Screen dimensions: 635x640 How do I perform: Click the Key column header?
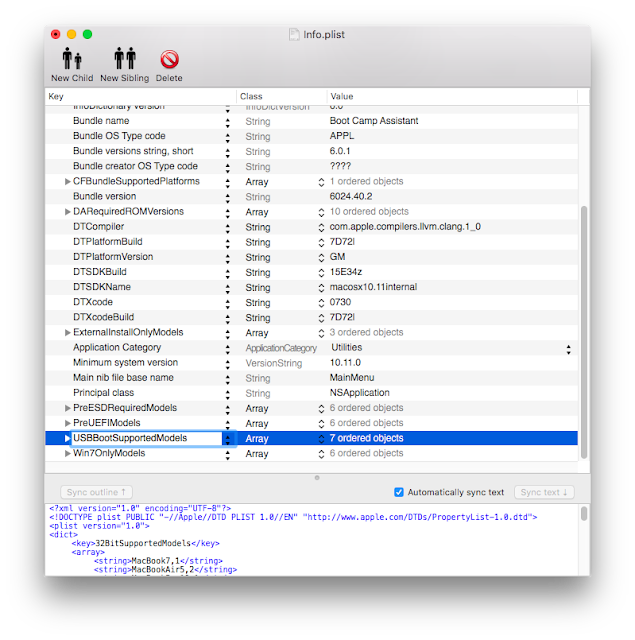click(x=140, y=96)
